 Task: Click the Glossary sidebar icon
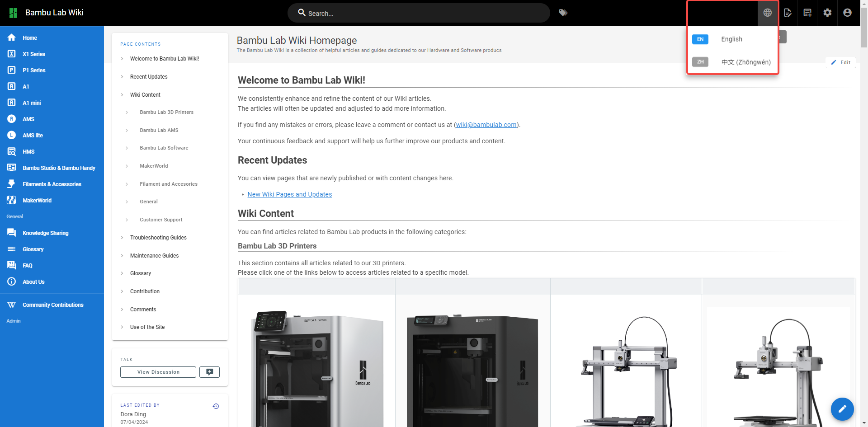pyautogui.click(x=12, y=249)
